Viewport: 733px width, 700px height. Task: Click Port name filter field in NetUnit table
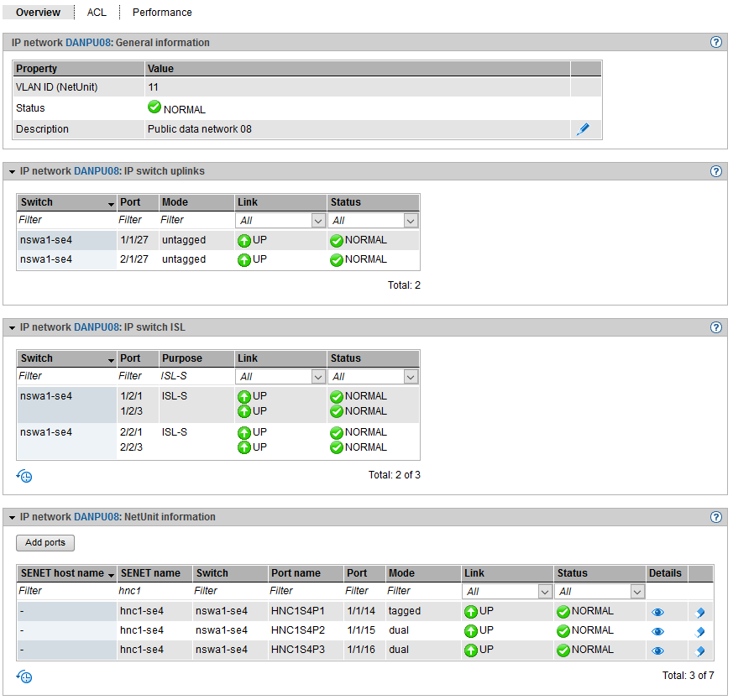click(306, 591)
